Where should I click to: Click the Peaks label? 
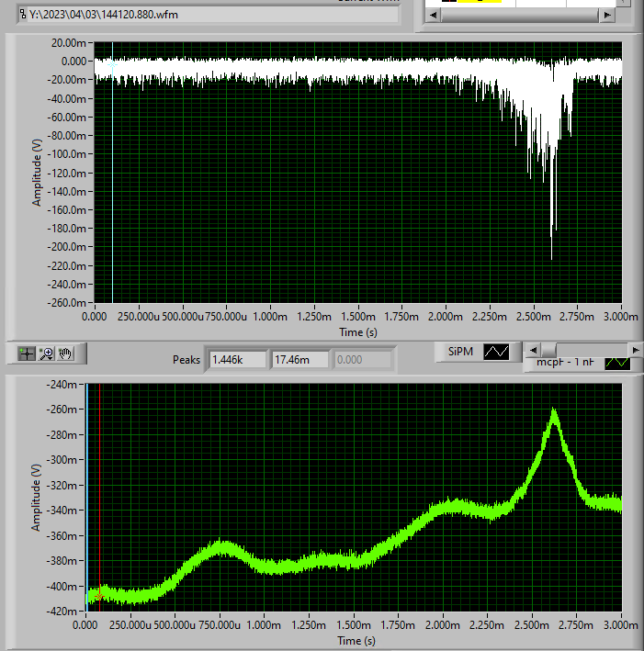186,360
